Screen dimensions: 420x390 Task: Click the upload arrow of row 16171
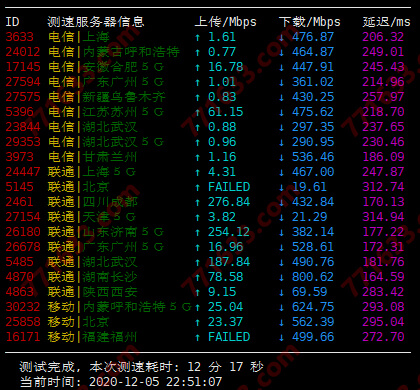[x=198, y=337]
